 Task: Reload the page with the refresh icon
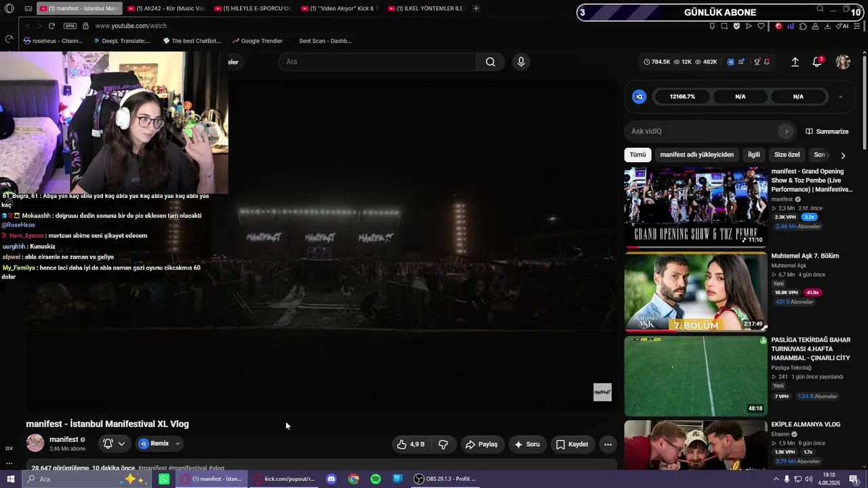[x=52, y=26]
